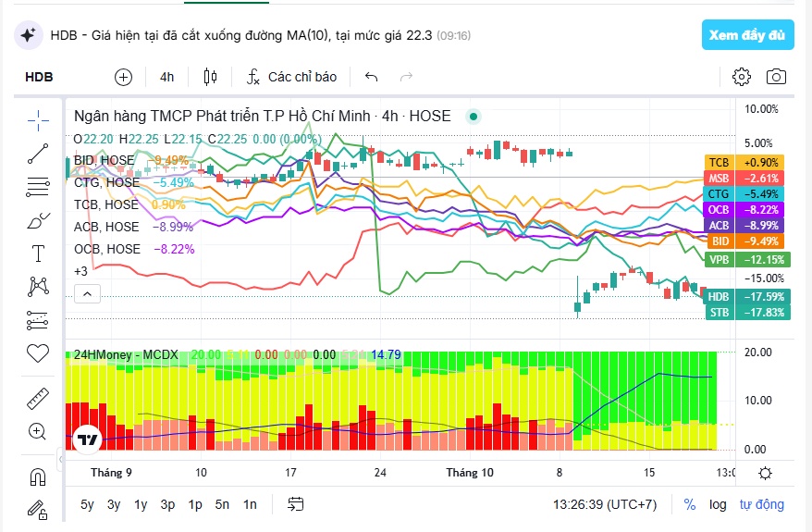
Task: Select the ACB −8.99% price label
Action: click(744, 226)
